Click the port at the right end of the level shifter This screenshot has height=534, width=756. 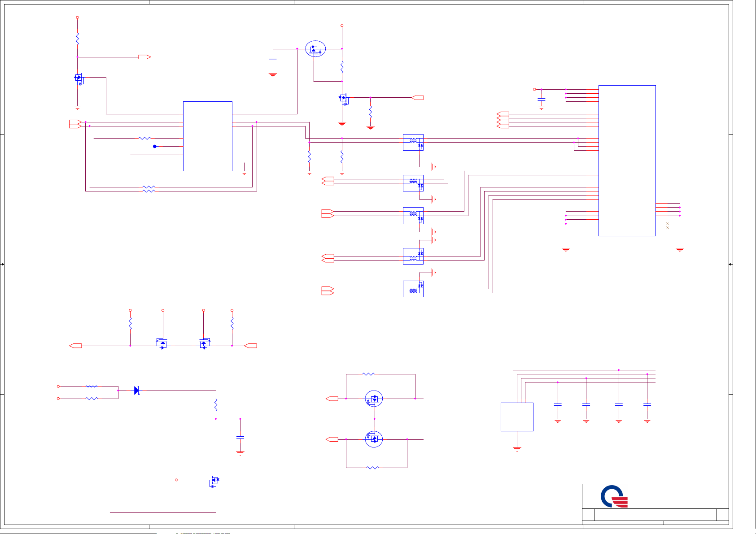[x=250, y=346]
